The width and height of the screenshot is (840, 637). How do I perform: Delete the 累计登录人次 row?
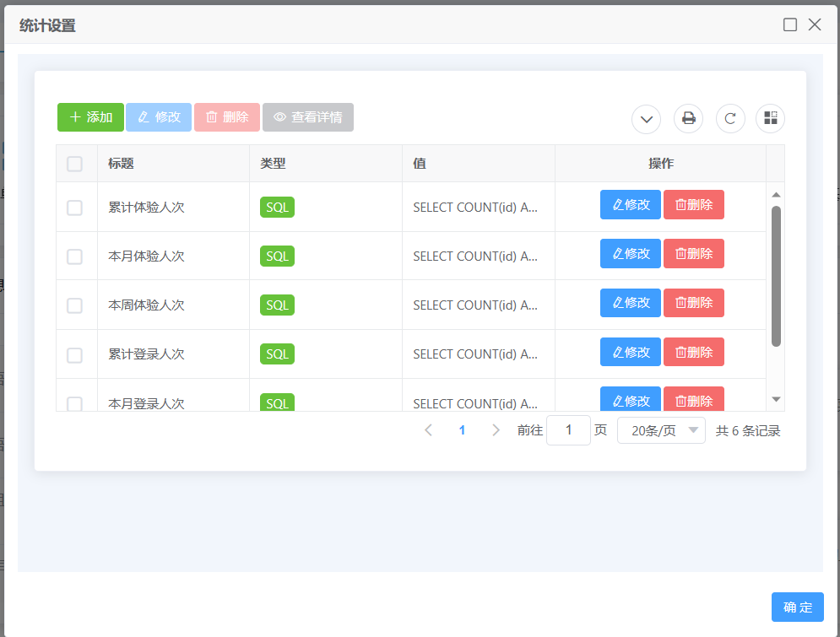pyautogui.click(x=693, y=352)
